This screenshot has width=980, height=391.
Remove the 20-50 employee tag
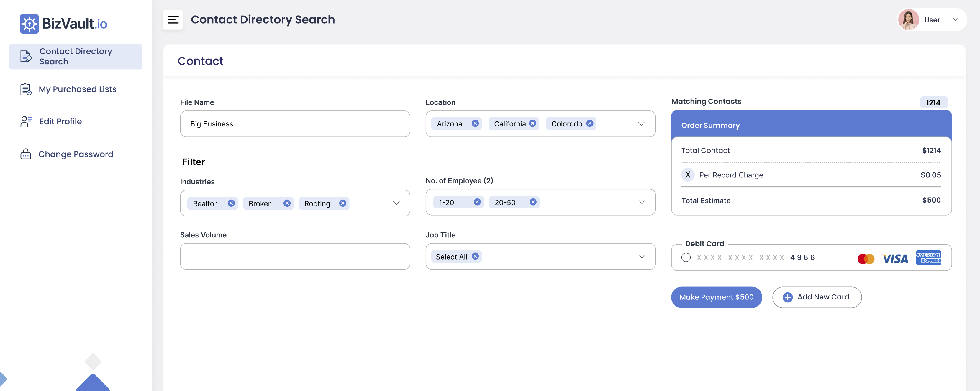pyautogui.click(x=532, y=202)
